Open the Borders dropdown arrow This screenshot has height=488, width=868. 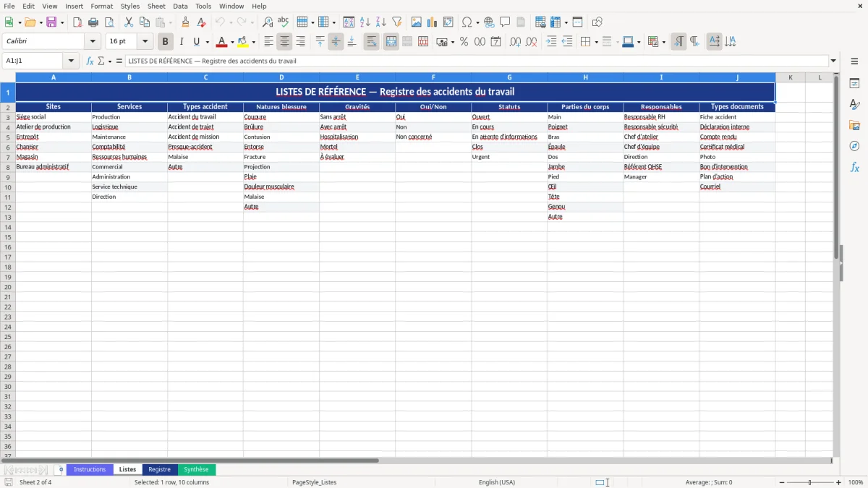coord(596,42)
